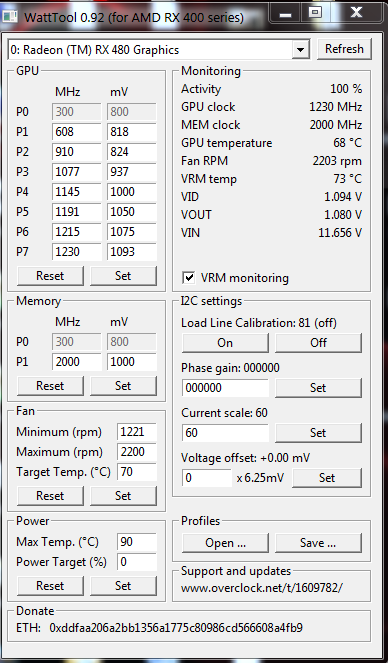Select the Radeon RX 480 Graphics combo box
Image resolution: width=388 pixels, height=663 pixels.
click(x=158, y=50)
